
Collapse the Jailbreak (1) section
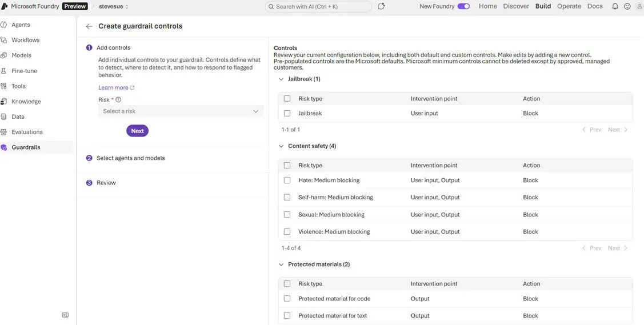[x=281, y=79]
